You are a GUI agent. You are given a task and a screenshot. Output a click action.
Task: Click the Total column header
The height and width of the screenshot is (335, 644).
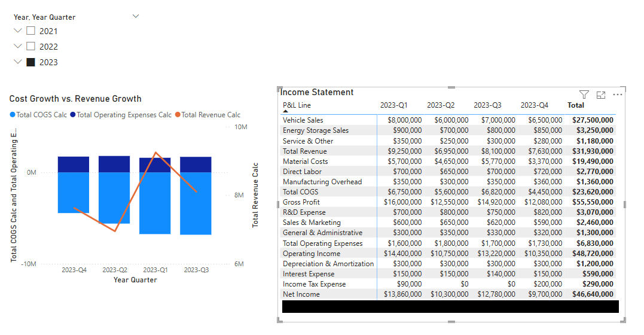575,105
